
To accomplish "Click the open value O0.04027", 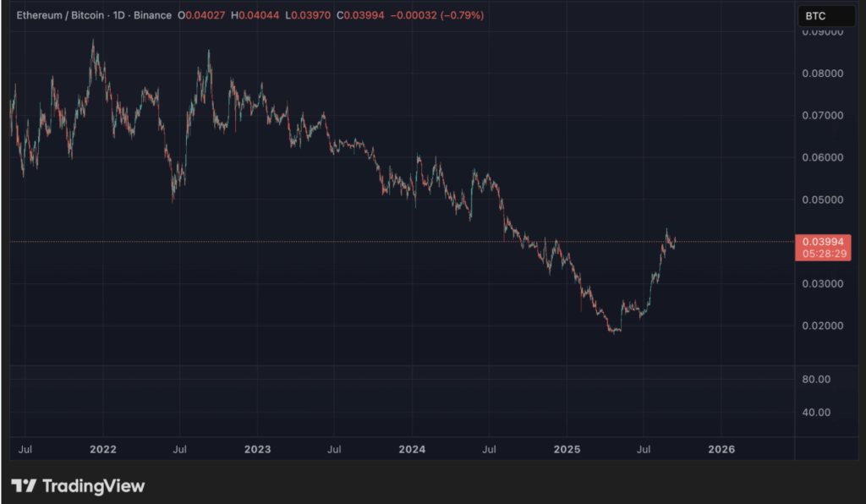I will point(201,15).
